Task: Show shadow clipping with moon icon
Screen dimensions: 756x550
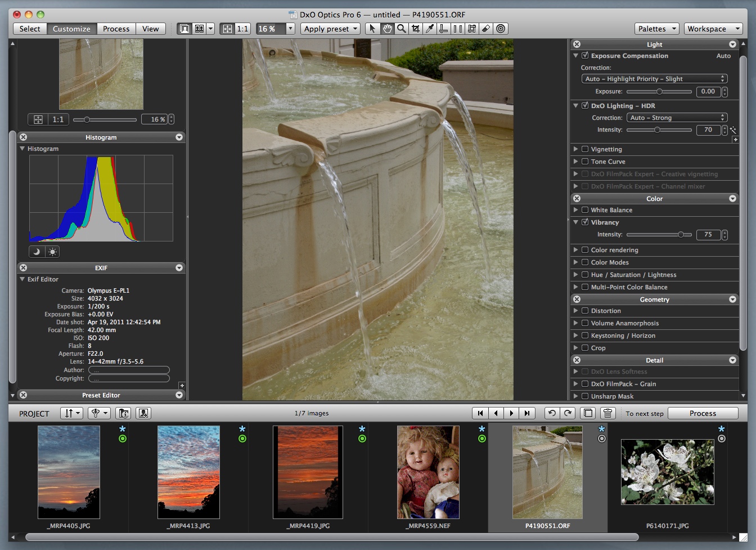Action: click(37, 252)
